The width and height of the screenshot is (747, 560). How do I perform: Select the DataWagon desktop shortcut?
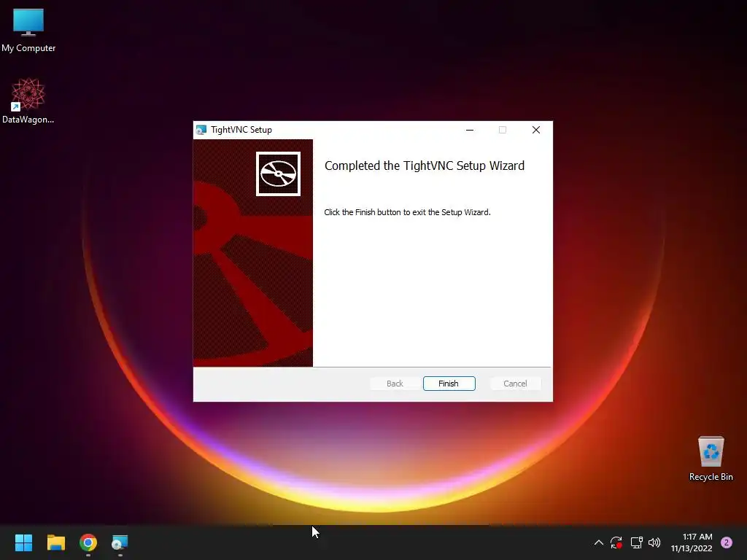pyautogui.click(x=28, y=101)
